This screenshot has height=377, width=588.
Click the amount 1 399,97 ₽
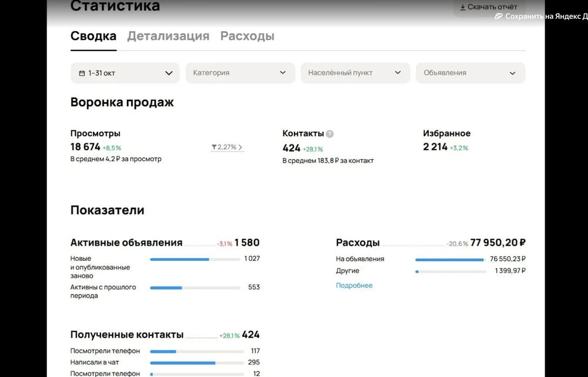[510, 271]
